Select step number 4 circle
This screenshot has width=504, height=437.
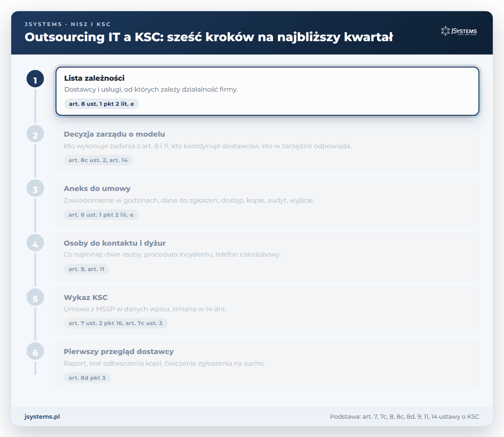35,243
